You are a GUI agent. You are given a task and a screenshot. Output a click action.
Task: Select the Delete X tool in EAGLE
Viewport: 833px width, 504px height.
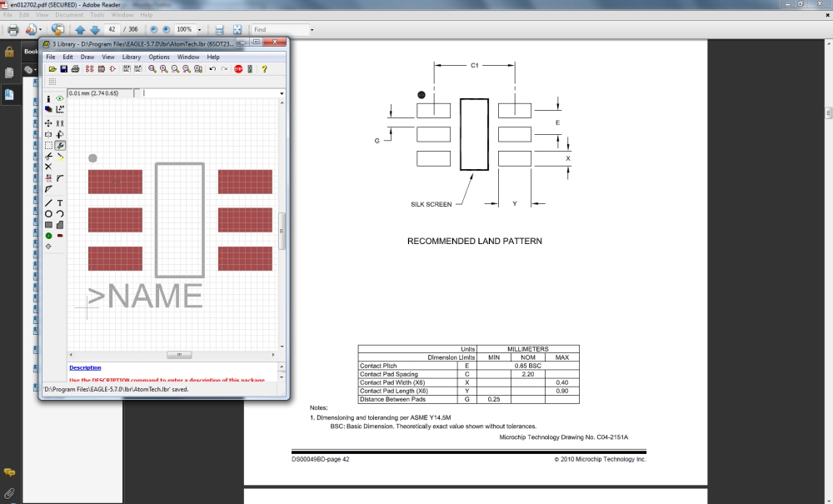(48, 167)
